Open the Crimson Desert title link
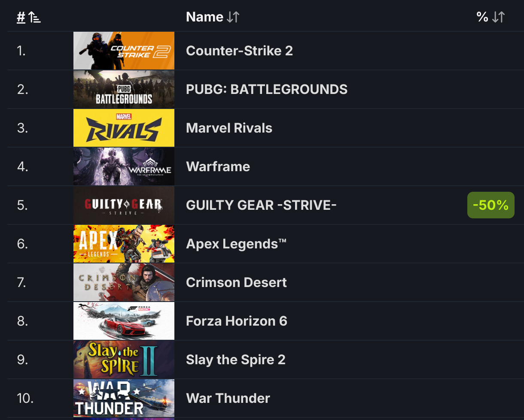The image size is (524, 420). [x=236, y=282]
